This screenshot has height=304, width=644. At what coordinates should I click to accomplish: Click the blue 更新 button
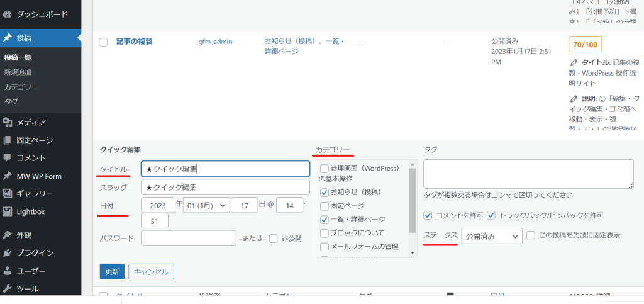point(112,271)
